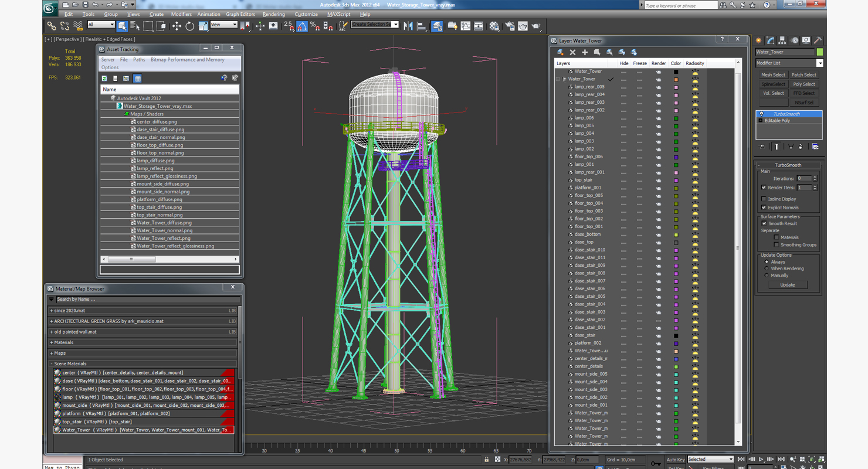The width and height of the screenshot is (868, 469).
Task: Click Asset Tracking table view icon
Action: (x=137, y=78)
